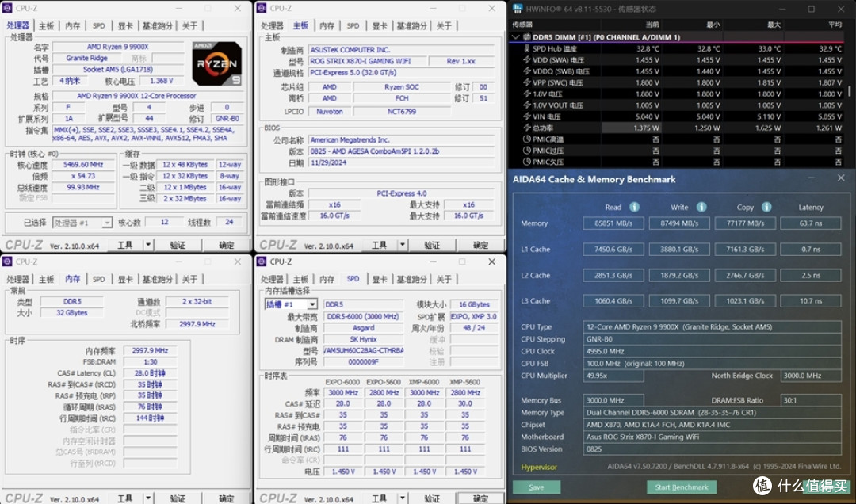Open 工具 dropdown arrow in CPU-Z processor window
Screen dimensions: 856x504
148,245
